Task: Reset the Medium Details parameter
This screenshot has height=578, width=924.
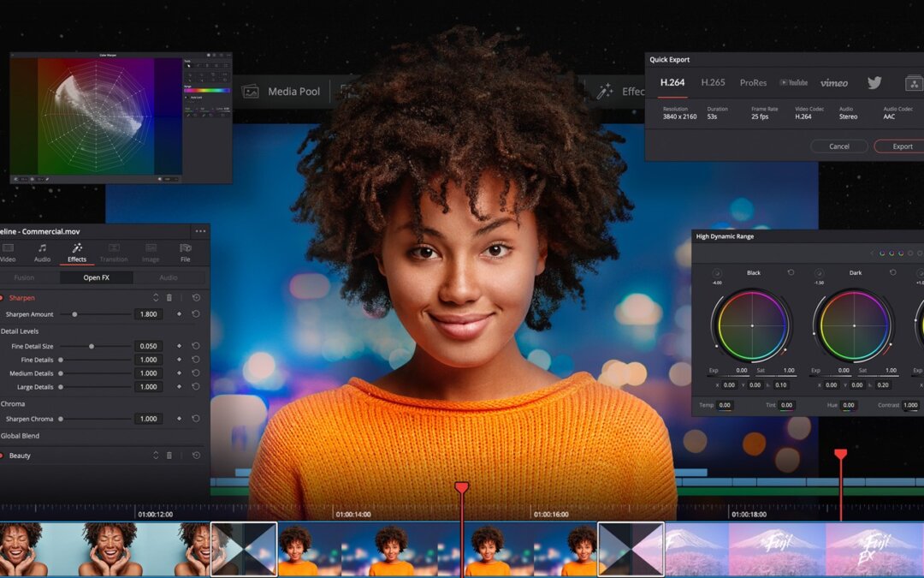Action: point(196,373)
